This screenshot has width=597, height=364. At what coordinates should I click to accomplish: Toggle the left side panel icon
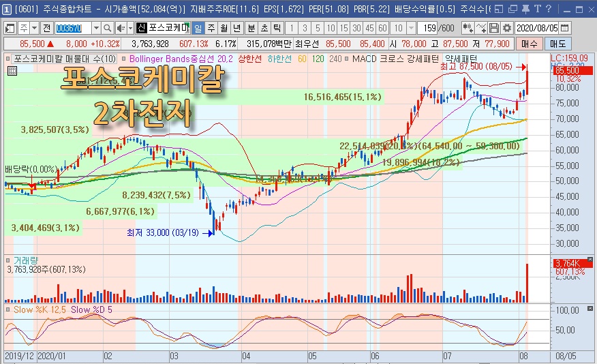pyautogui.click(x=10, y=28)
